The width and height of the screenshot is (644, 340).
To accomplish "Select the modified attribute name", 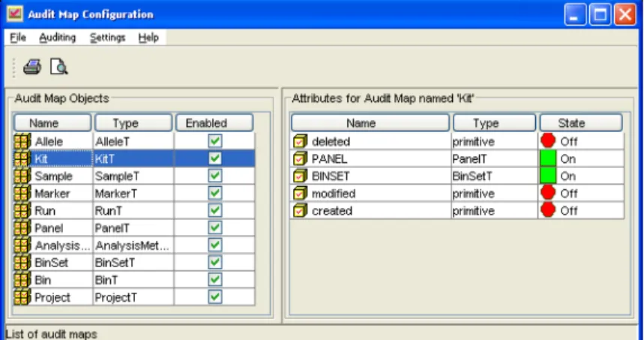I will click(334, 194).
